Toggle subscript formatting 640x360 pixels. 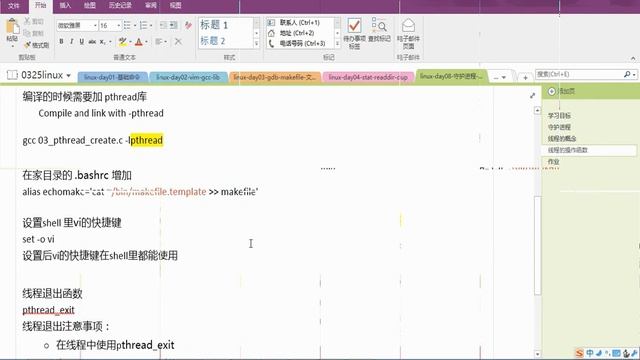(102, 41)
